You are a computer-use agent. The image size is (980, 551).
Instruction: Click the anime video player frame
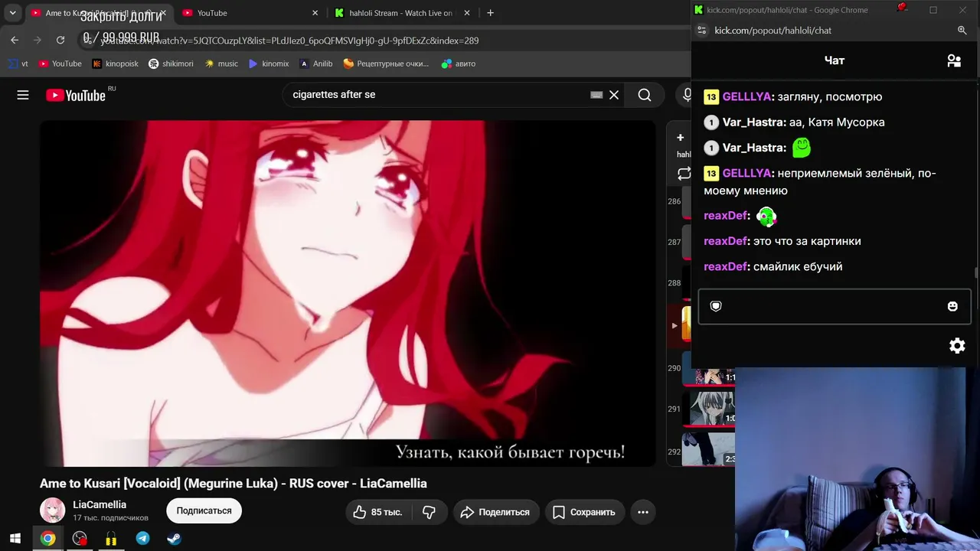[x=348, y=293]
